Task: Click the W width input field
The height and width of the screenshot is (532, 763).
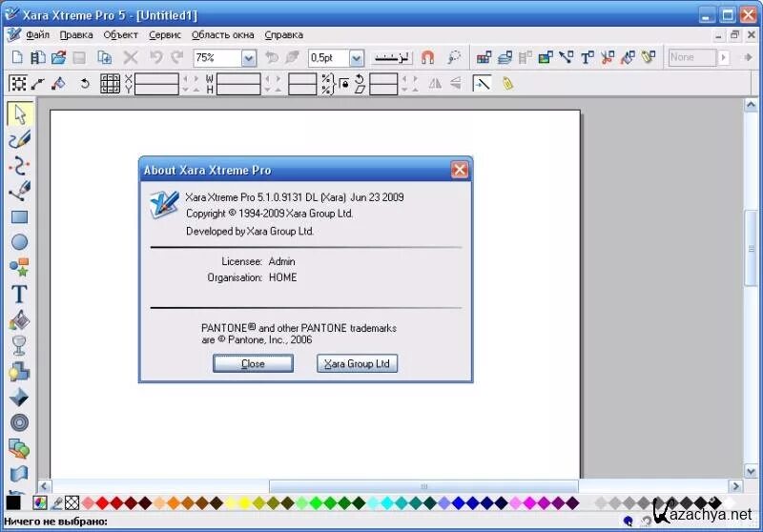Action: pyautogui.click(x=238, y=78)
